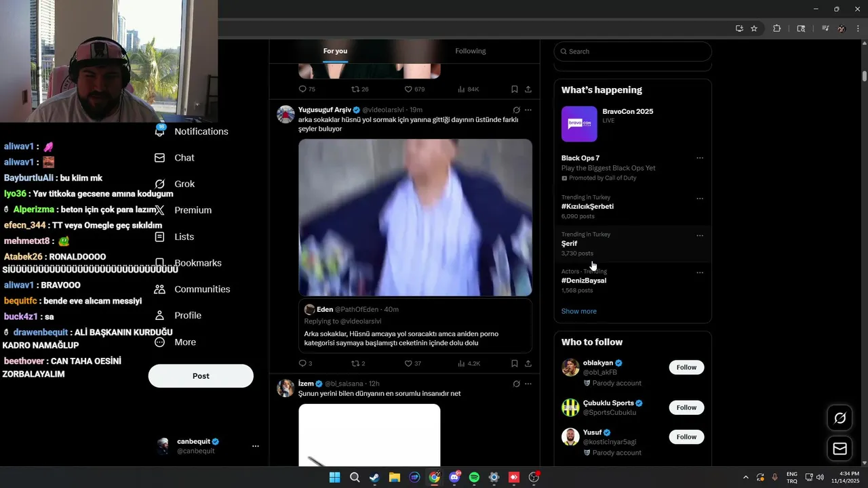The height and width of the screenshot is (488, 868).
Task: Show hidden icons in the system tray
Action: pyautogui.click(x=746, y=477)
